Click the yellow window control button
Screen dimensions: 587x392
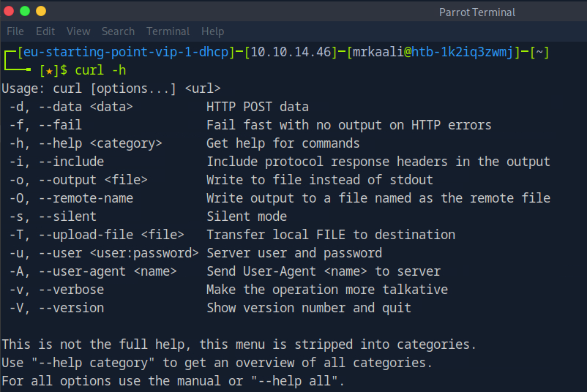point(40,11)
